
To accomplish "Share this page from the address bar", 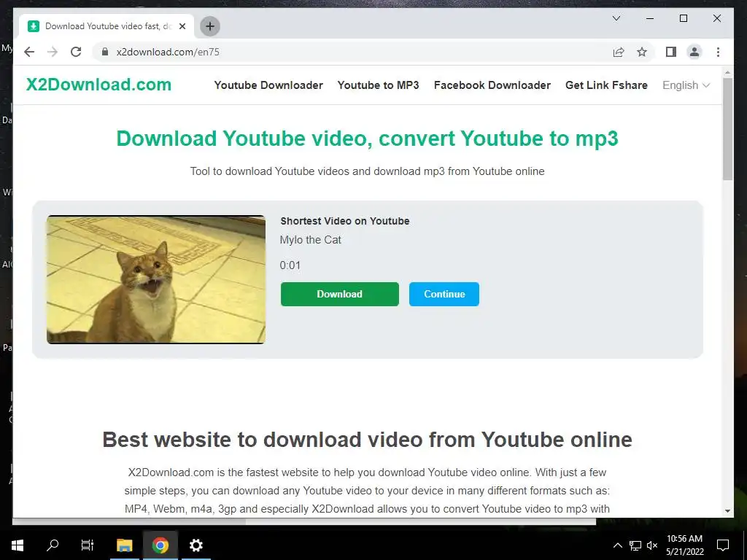I will [619, 52].
